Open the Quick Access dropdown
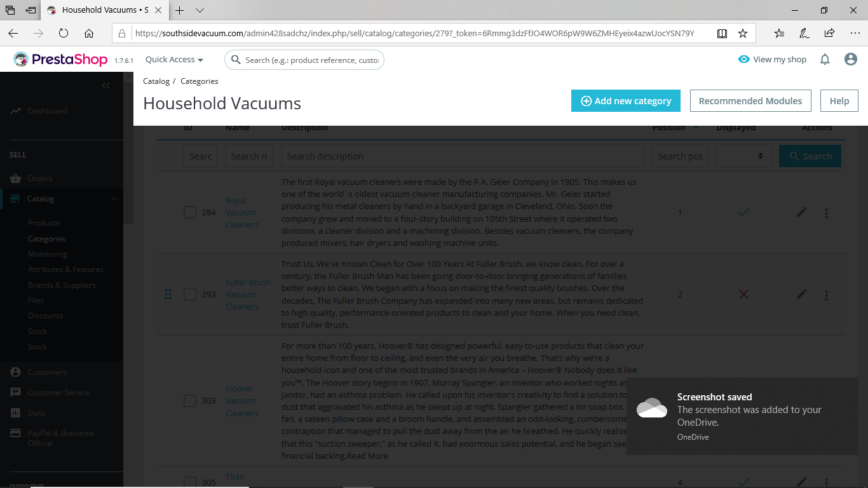Image resolution: width=868 pixels, height=488 pixels. (x=174, y=60)
